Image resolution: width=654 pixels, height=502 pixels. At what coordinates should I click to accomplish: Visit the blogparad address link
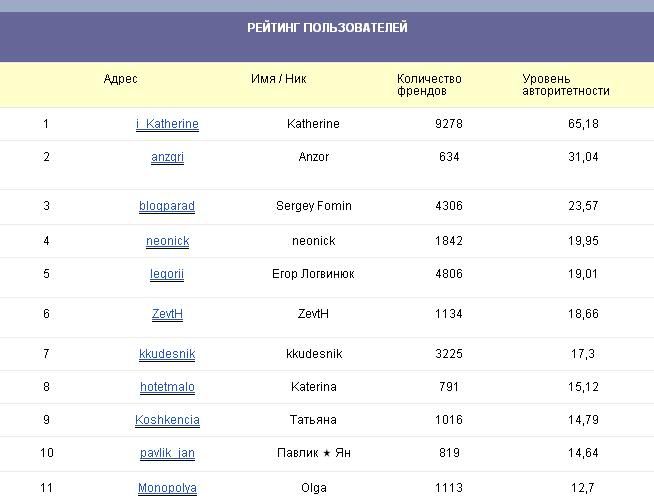[167, 206]
